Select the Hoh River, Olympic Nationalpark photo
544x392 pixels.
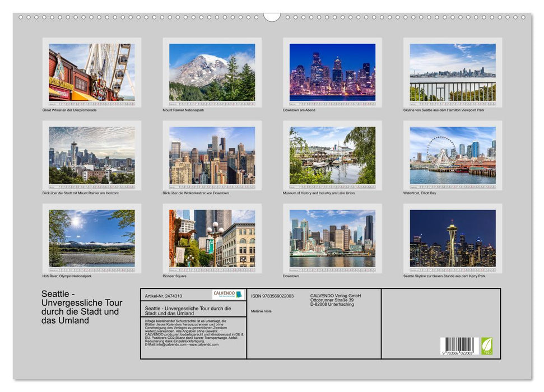(91, 239)
